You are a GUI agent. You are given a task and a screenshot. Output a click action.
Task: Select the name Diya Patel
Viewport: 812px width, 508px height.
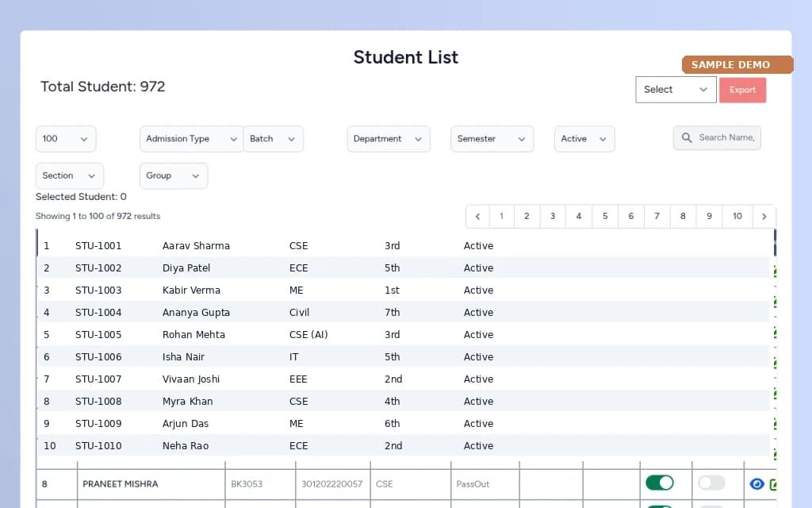coord(186,268)
